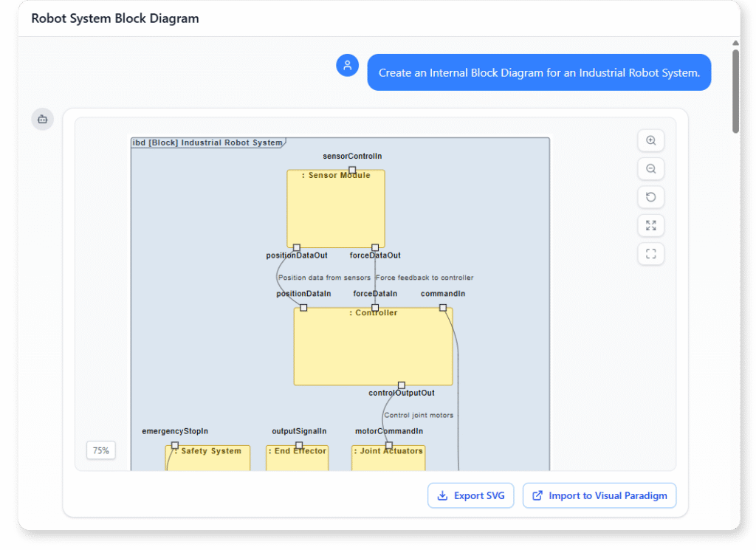Click the commandIn port on Controller
This screenshot has width=756, height=550.
443,307
